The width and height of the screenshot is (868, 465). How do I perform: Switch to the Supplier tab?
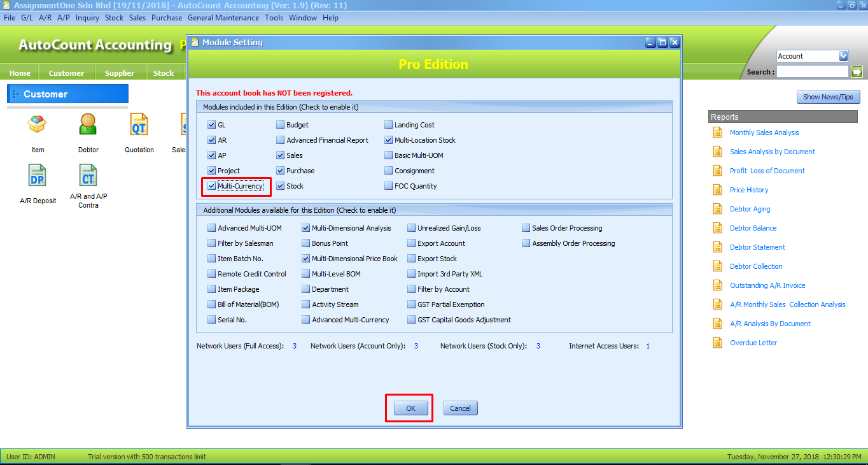tap(120, 73)
